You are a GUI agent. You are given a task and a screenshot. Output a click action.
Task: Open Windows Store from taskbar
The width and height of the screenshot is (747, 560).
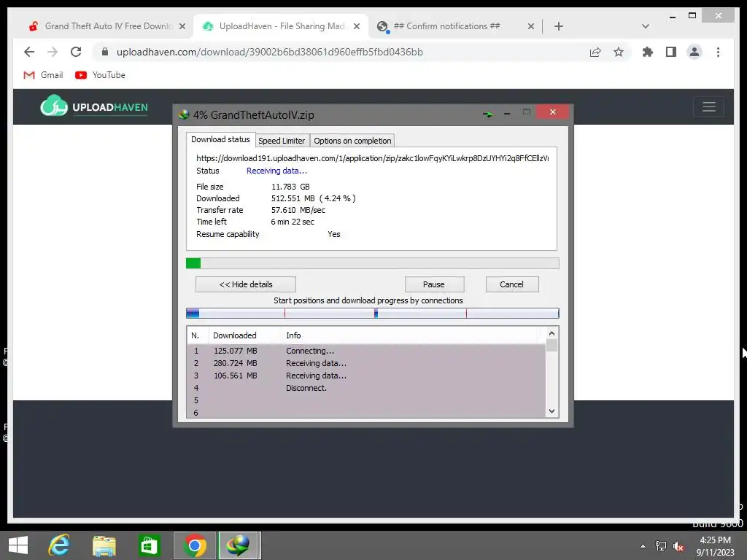pos(149,545)
